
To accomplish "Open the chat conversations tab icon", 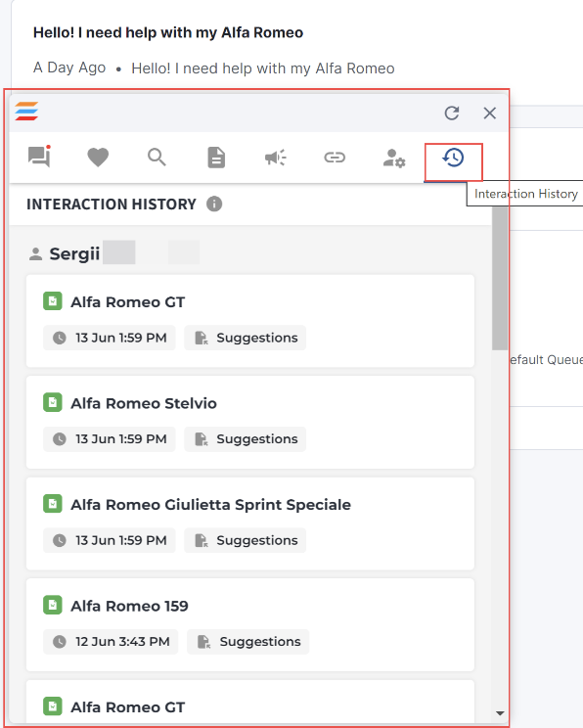I will pos(39,157).
